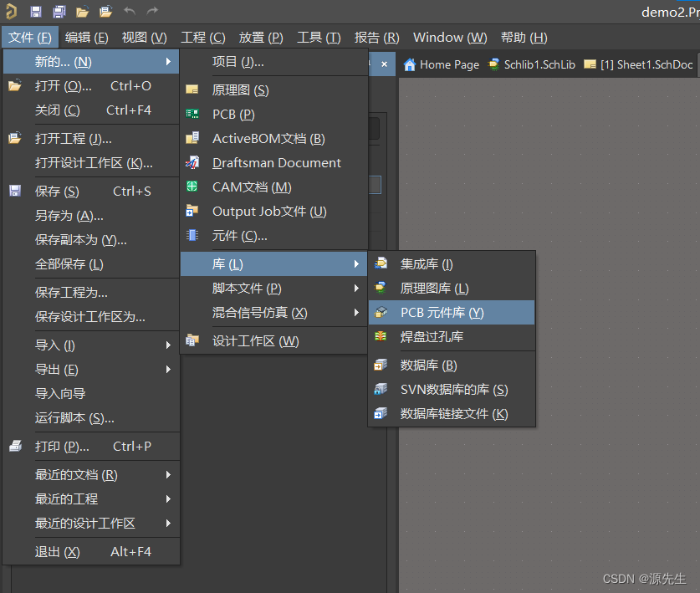Click the Open Document folder icon in toolbar
The height and width of the screenshot is (593, 700).
[82, 12]
